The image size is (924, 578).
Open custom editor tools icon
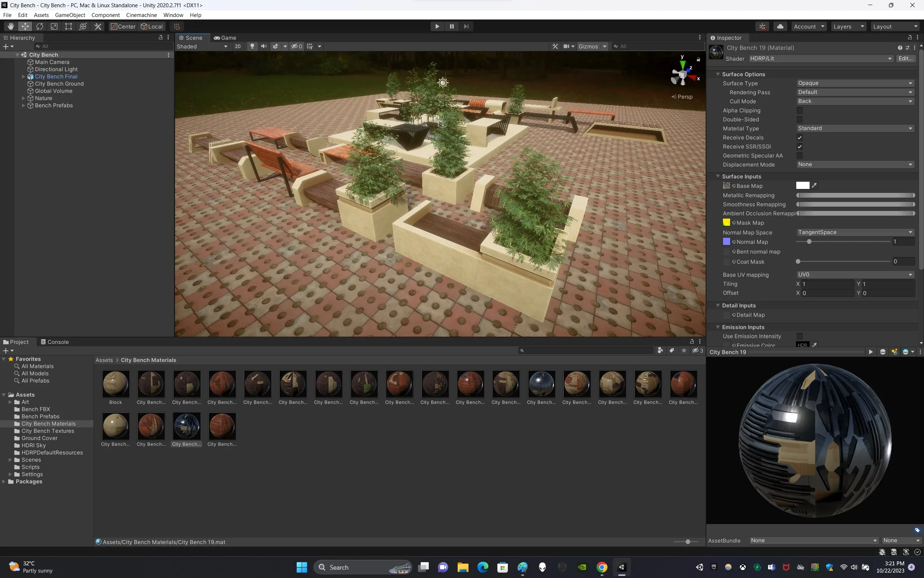point(98,26)
